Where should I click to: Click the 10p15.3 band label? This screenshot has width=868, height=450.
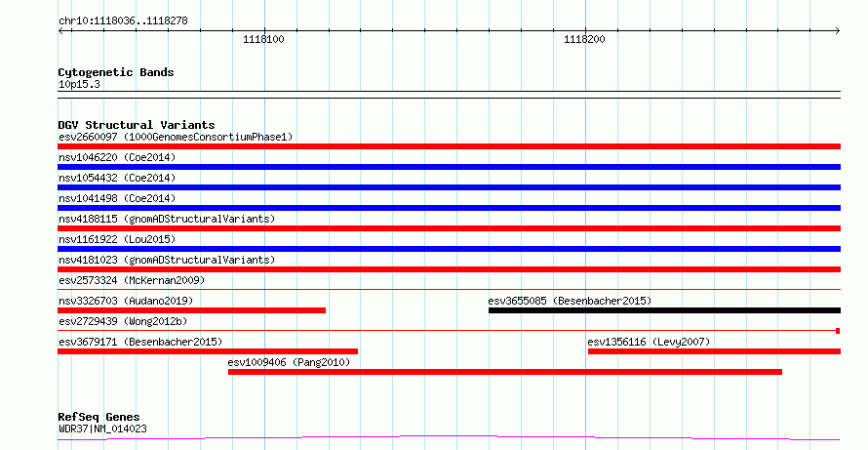click(x=79, y=85)
